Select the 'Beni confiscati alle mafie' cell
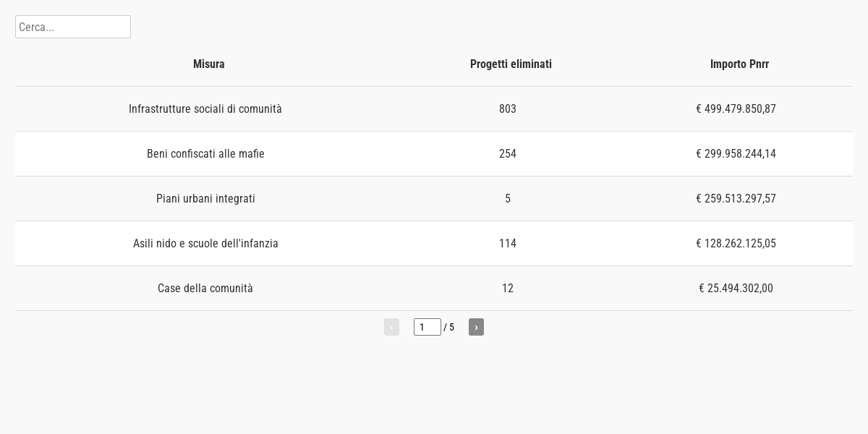Screen dimensions: 868x434 tap(205, 154)
